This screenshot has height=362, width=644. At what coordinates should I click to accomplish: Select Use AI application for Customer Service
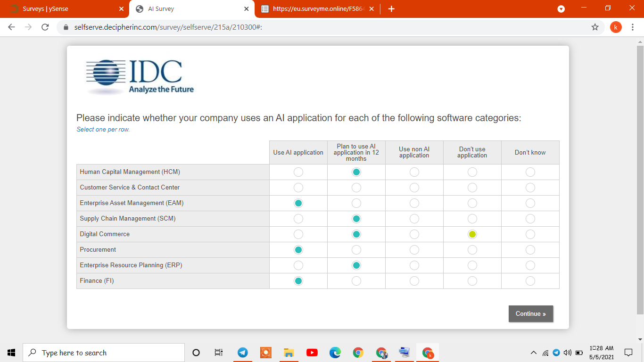coord(298,188)
